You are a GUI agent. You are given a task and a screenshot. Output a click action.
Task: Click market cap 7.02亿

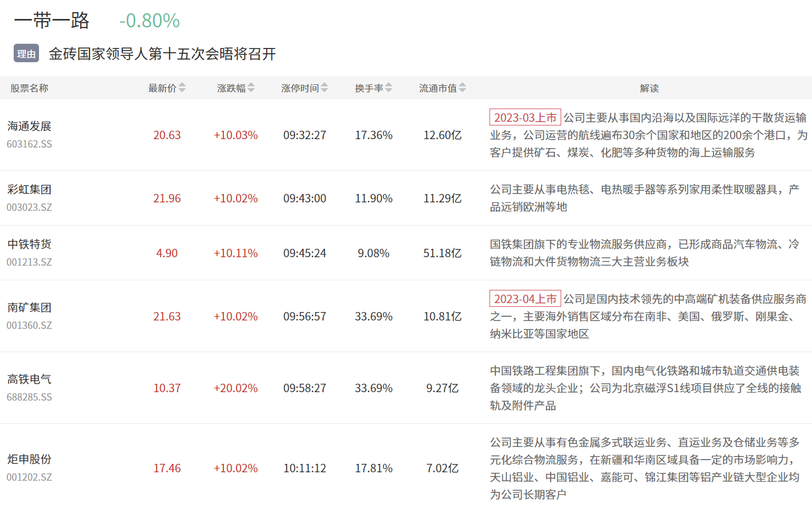click(443, 468)
